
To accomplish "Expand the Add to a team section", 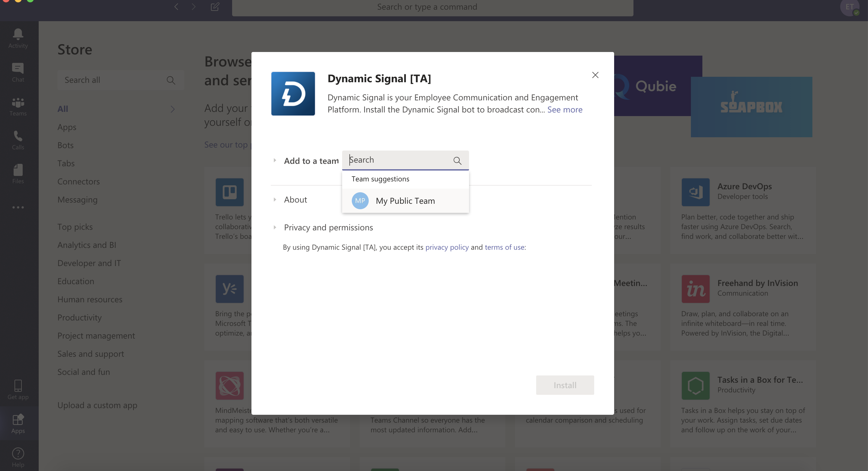I will (x=275, y=161).
